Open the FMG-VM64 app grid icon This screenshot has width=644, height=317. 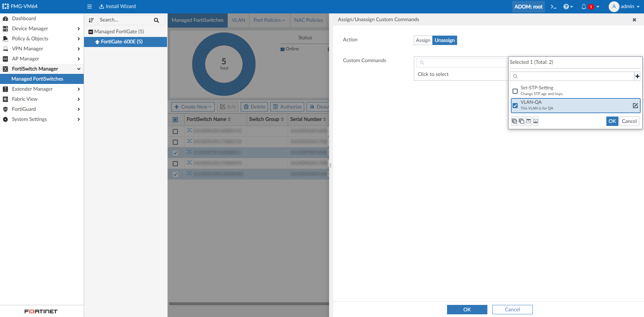coord(5,6)
